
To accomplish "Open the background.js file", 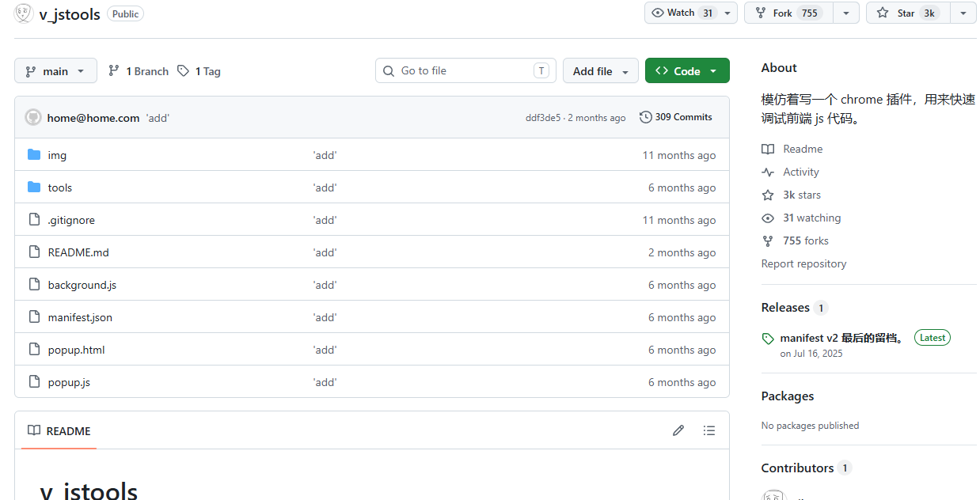I will point(82,285).
